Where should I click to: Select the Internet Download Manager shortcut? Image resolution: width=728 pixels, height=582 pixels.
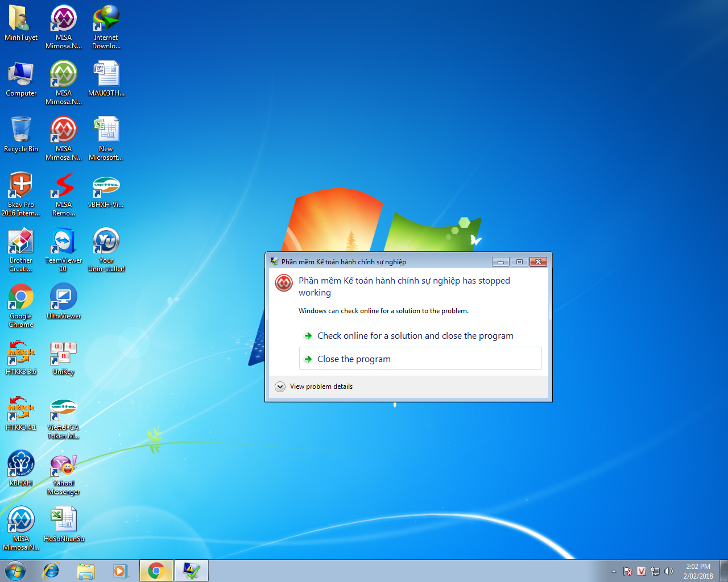(x=106, y=27)
